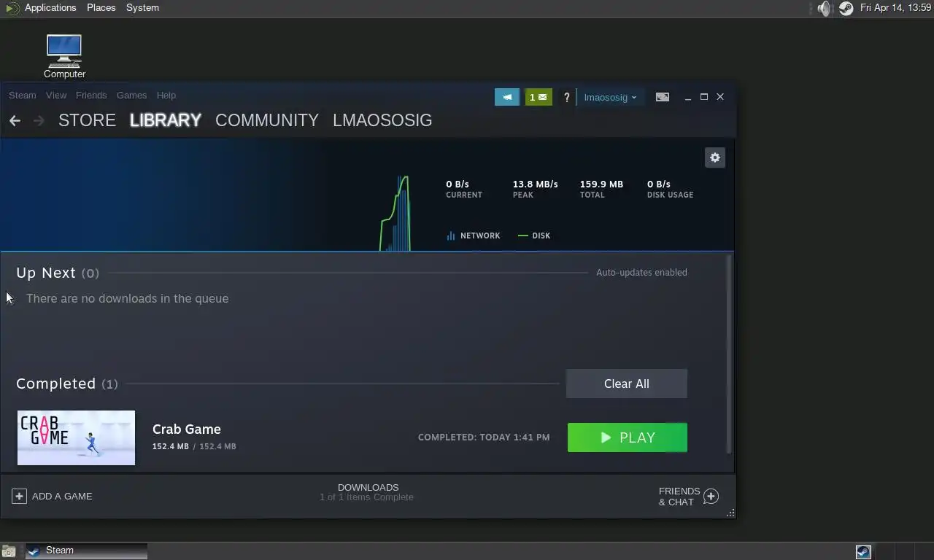934x560 pixels.
Task: Open the Games menu
Action: pos(131,95)
